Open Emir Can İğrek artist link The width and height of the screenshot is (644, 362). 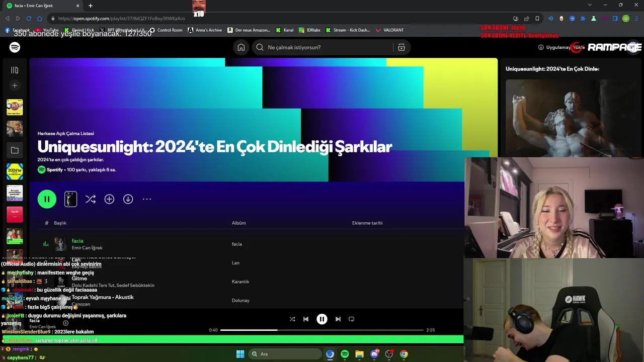tap(87, 248)
